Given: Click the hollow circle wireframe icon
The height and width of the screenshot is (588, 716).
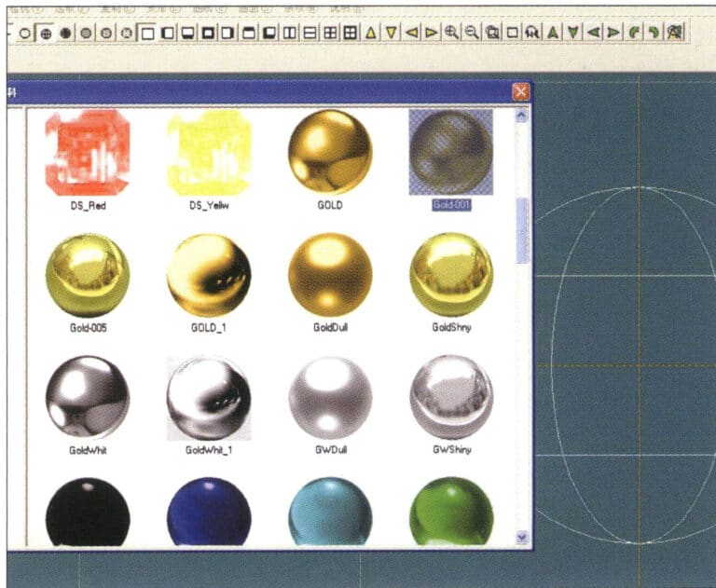Looking at the screenshot, I should (25, 34).
